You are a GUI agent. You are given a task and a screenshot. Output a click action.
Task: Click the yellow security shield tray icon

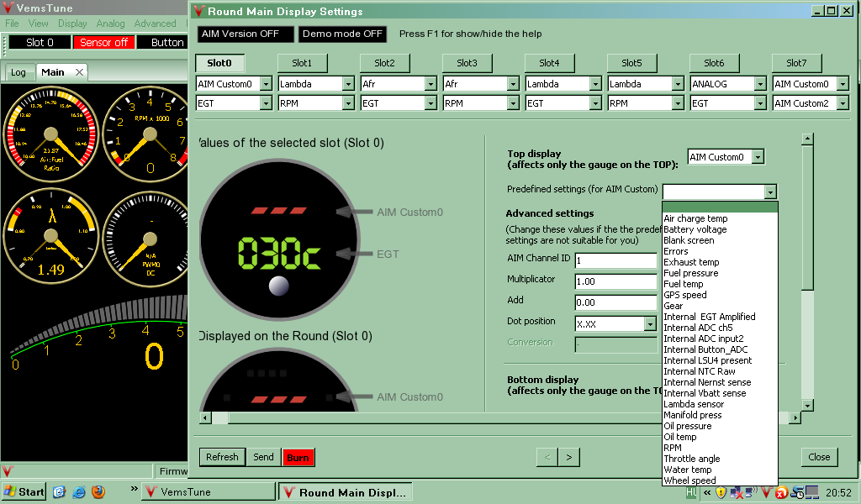click(x=721, y=492)
